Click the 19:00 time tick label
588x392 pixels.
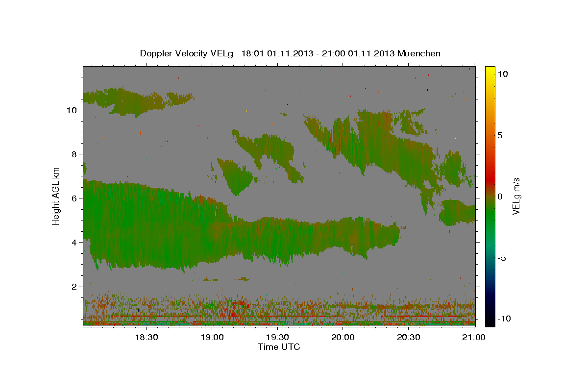coord(212,337)
